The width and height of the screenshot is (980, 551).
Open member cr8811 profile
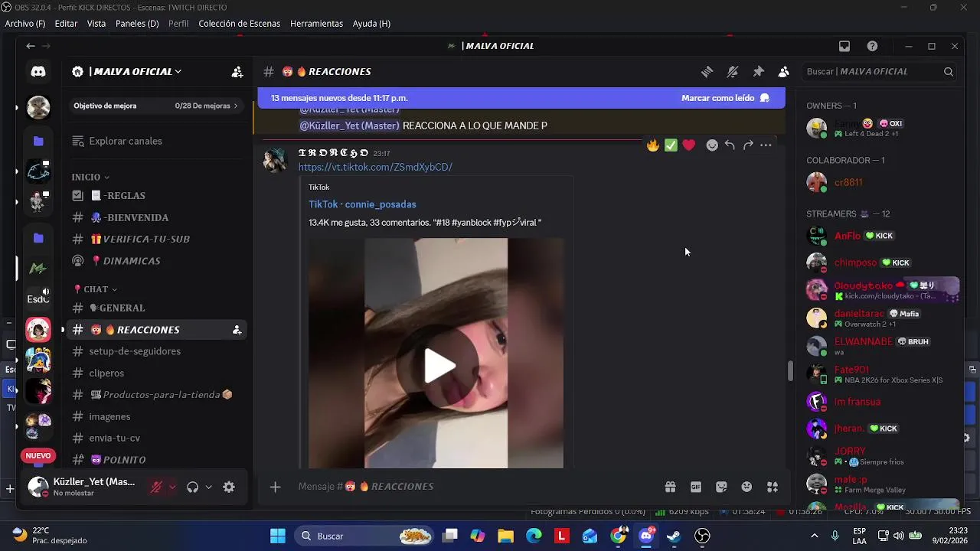point(880,183)
